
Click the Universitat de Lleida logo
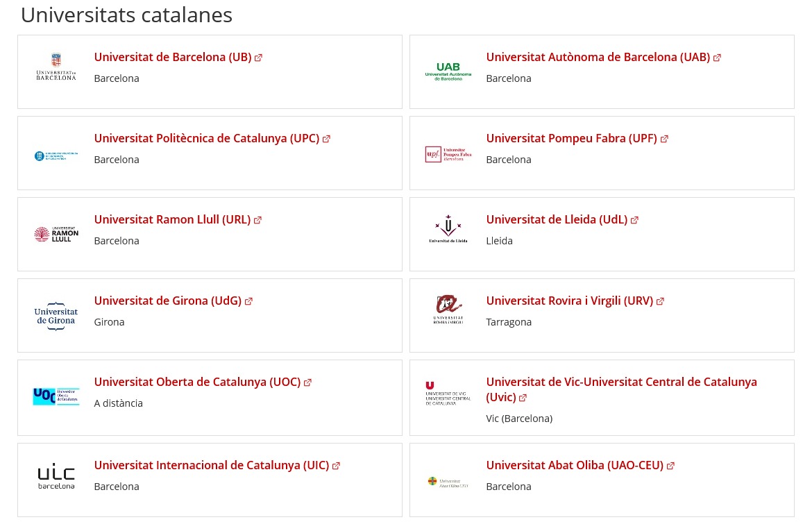pyautogui.click(x=448, y=229)
